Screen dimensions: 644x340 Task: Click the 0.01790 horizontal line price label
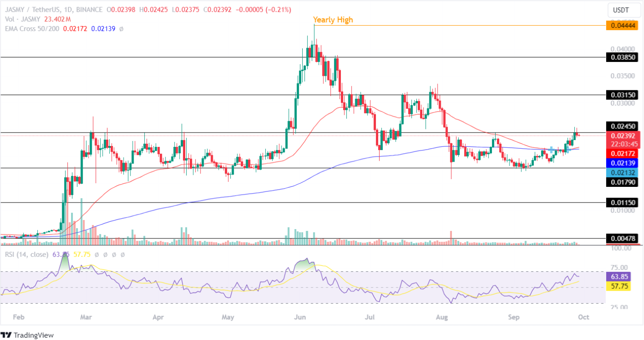(x=622, y=182)
